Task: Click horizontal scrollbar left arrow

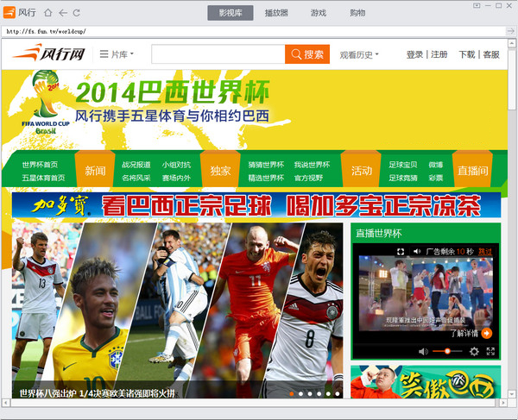Action: 6,403
